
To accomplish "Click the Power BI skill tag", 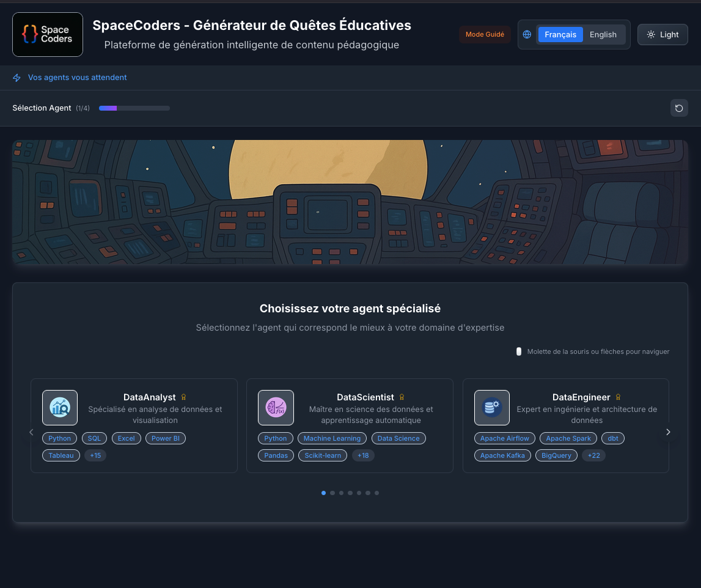I will coord(166,438).
